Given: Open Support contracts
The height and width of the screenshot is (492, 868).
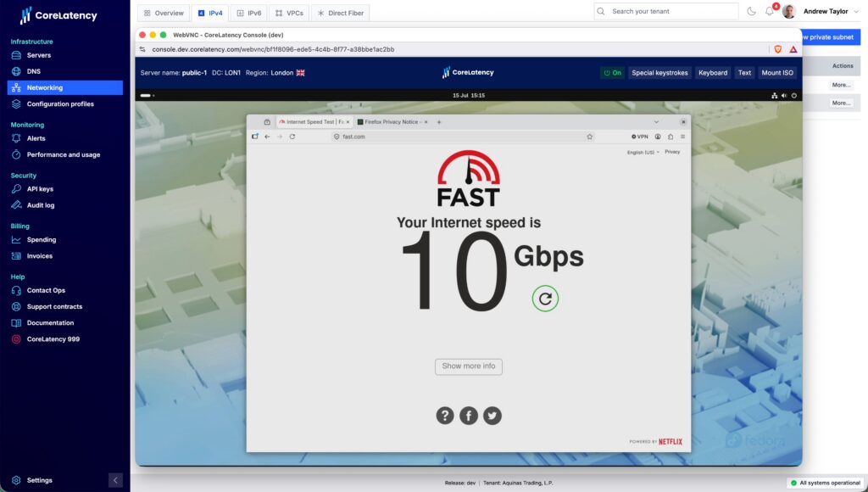Looking at the screenshot, I should (x=54, y=307).
